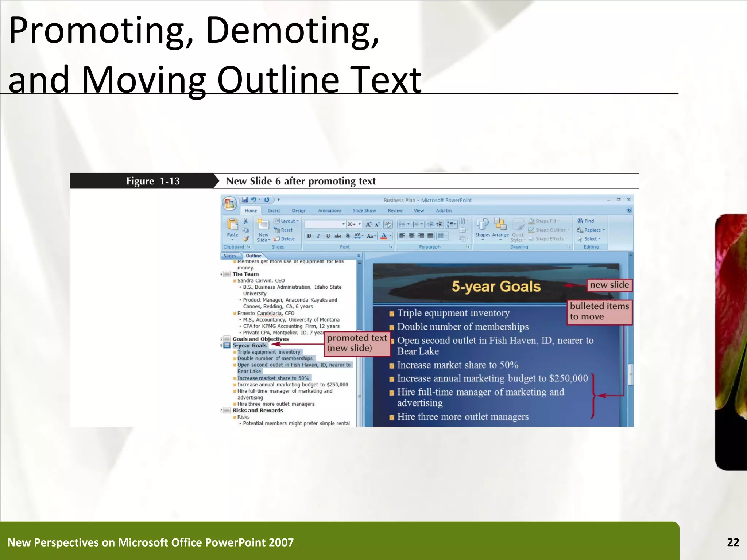The width and height of the screenshot is (747, 560).
Task: Select Risks and Rewards slide in outline
Action: point(258,410)
